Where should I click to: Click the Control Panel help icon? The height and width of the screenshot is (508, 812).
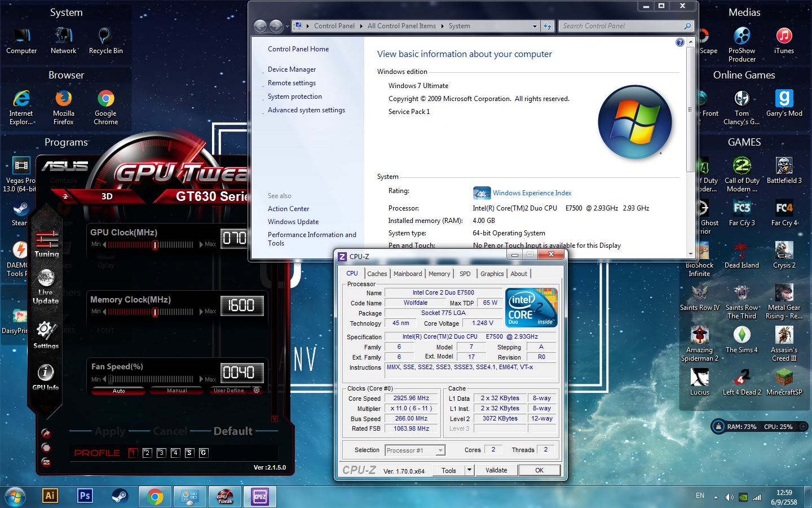(679, 42)
